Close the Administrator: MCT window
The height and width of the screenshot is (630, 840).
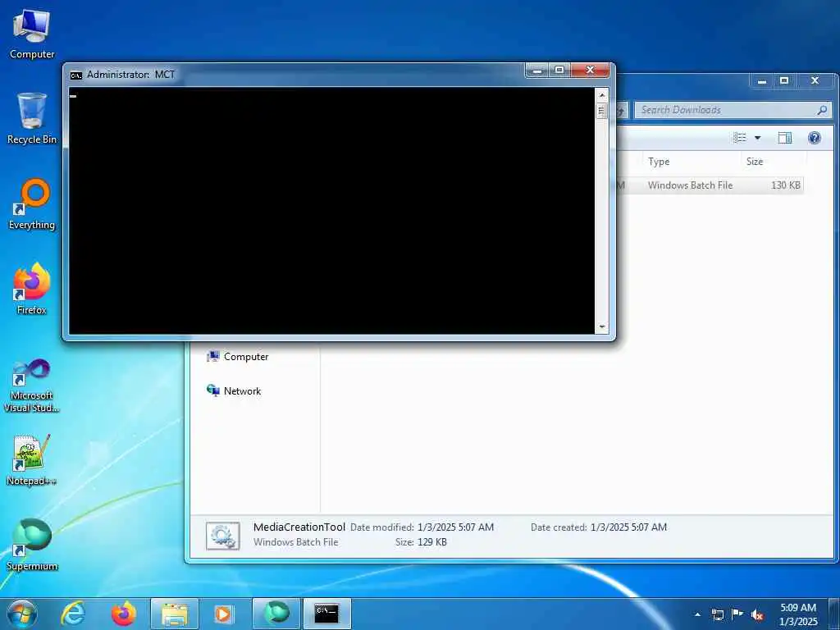pos(590,71)
